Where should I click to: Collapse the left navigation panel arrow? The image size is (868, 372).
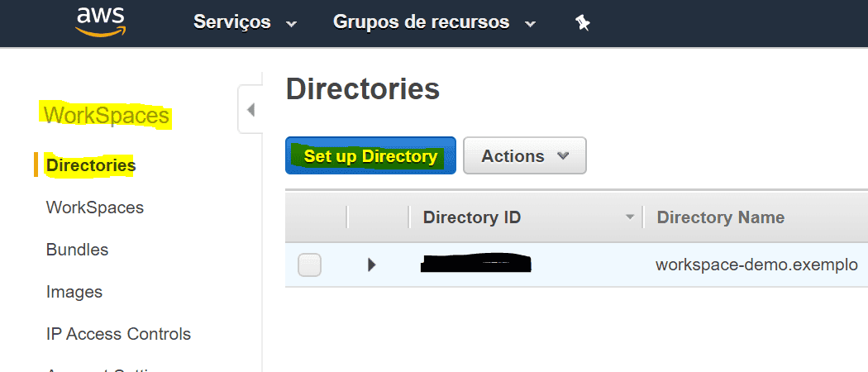[250, 109]
